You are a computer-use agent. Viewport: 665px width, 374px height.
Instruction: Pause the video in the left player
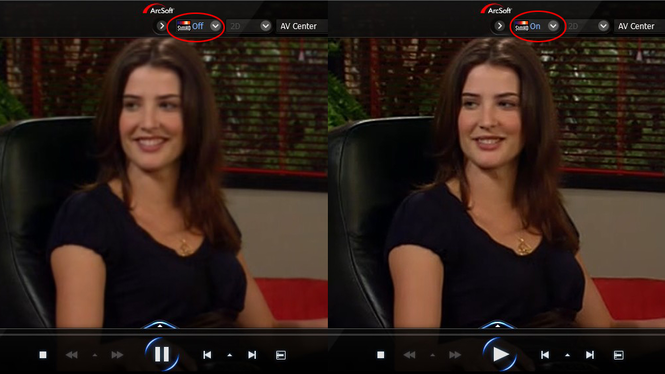tap(162, 354)
